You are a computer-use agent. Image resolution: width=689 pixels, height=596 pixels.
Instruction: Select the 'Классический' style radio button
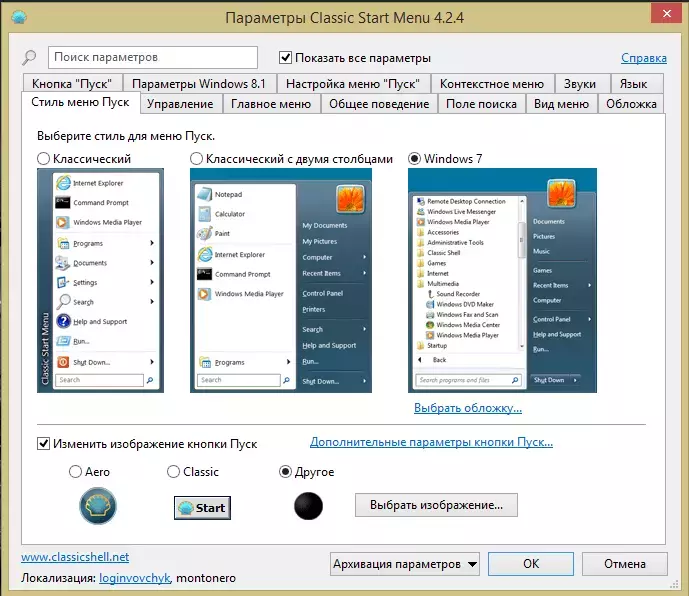coord(43,159)
